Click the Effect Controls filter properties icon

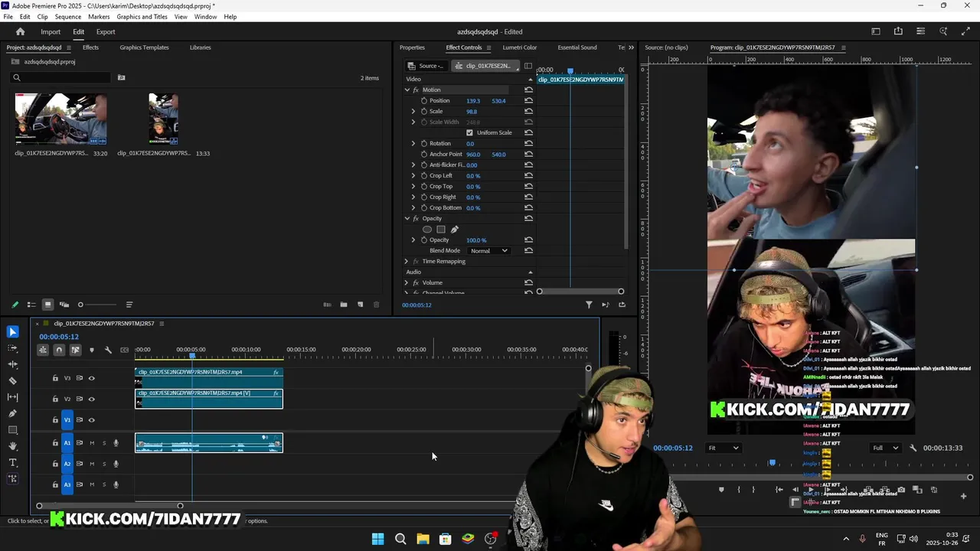(x=589, y=305)
